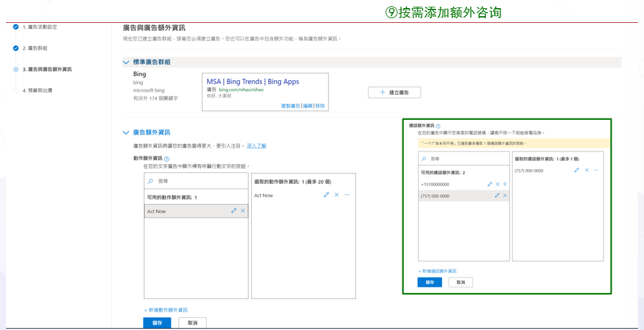Save the action extensions with 儲存

coord(157,323)
